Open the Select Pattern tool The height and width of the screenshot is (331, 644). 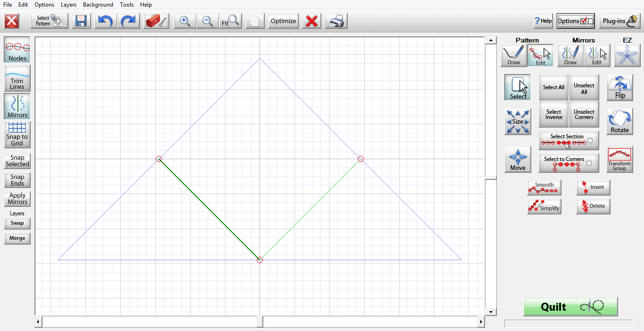(50, 21)
